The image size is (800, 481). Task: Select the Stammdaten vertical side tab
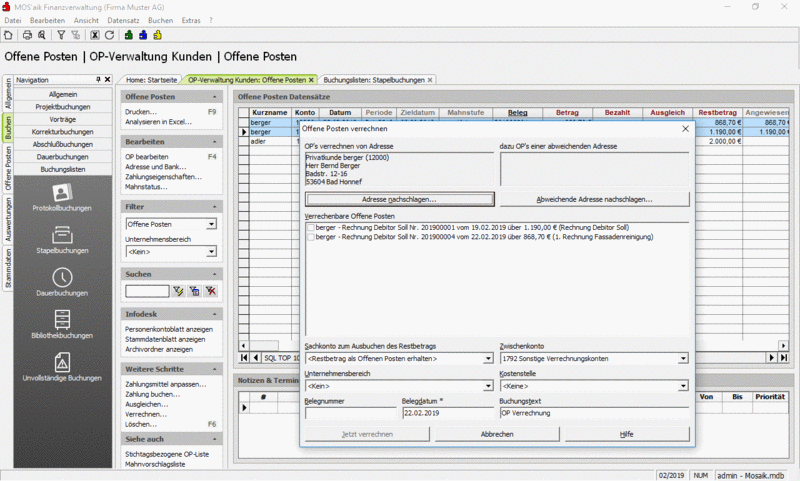pos(8,268)
